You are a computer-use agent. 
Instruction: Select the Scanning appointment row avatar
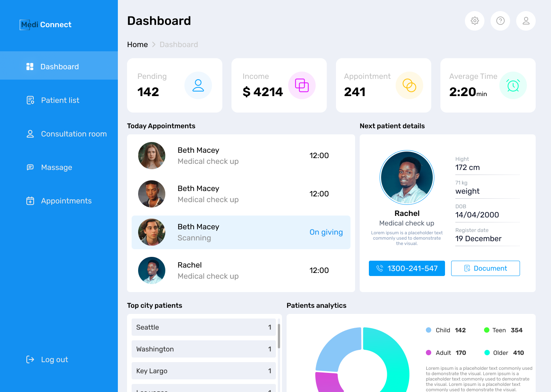click(x=152, y=232)
